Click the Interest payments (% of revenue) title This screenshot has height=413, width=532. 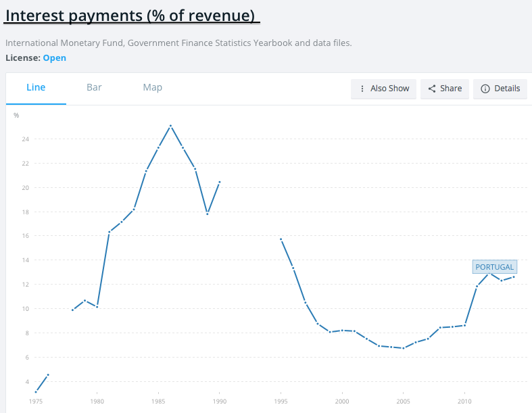click(x=130, y=16)
